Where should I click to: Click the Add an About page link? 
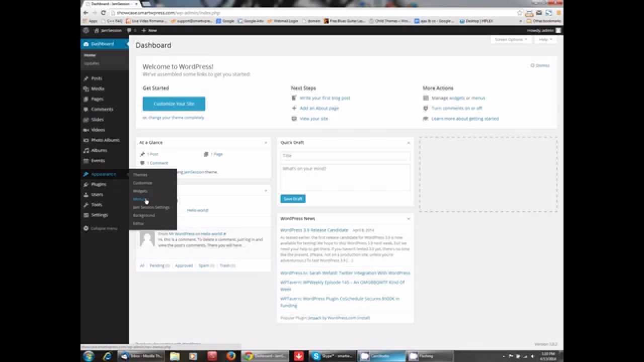(x=319, y=108)
